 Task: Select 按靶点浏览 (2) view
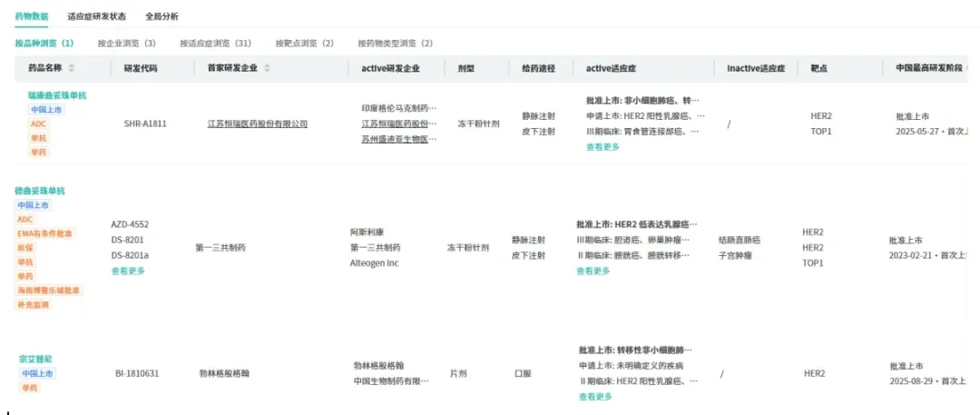tap(304, 43)
